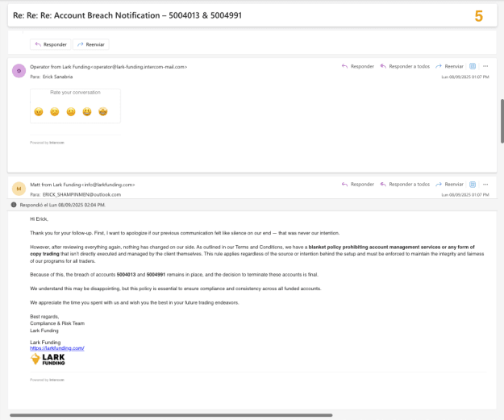Viewport: 504px width, 420px height.
Task: Forward the Operator from Lark Funding email
Action: click(x=449, y=66)
